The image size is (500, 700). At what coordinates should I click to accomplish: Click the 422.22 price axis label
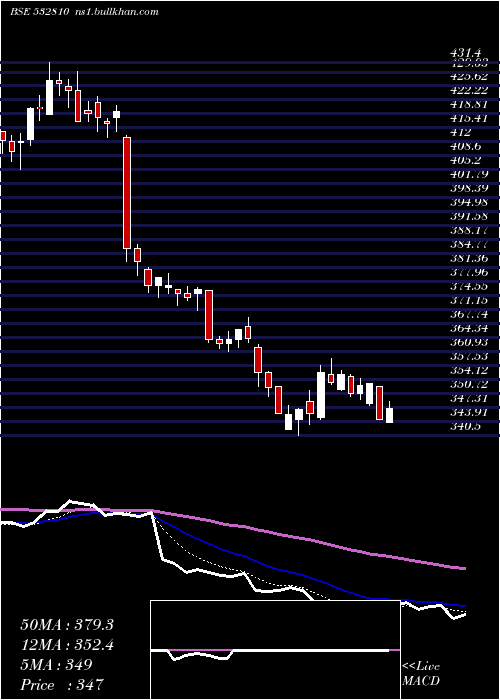tap(469, 91)
